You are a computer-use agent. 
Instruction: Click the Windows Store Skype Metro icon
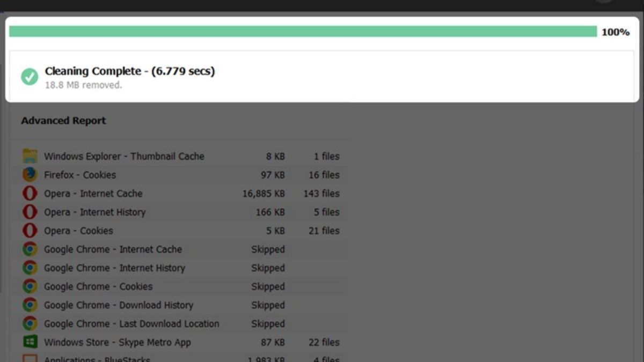point(30,342)
